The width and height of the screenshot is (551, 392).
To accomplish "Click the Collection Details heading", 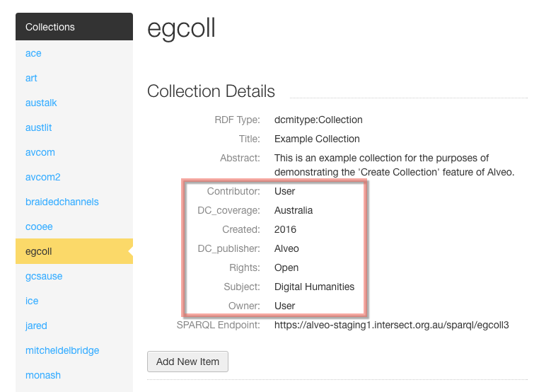I will pos(211,91).
